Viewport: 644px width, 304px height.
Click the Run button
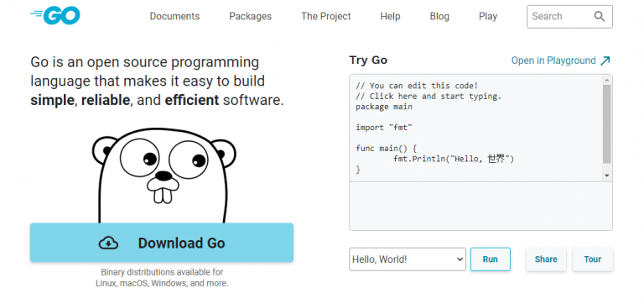point(491,259)
